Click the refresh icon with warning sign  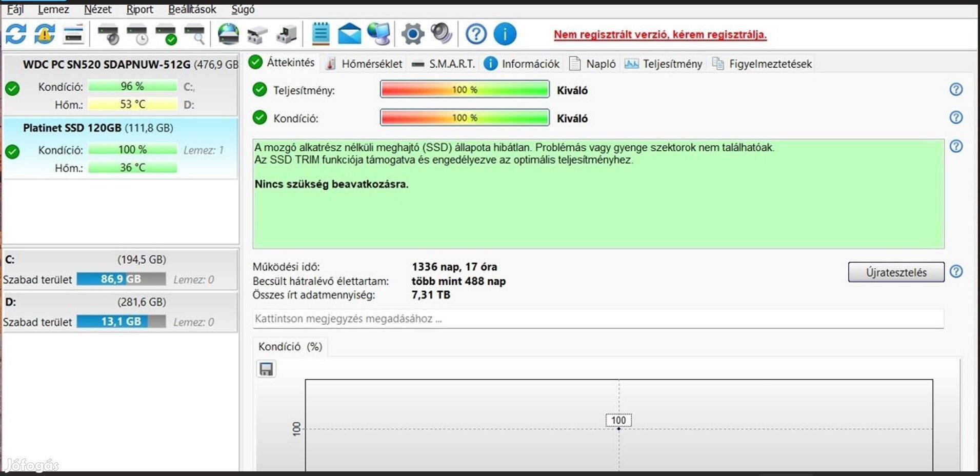45,34
